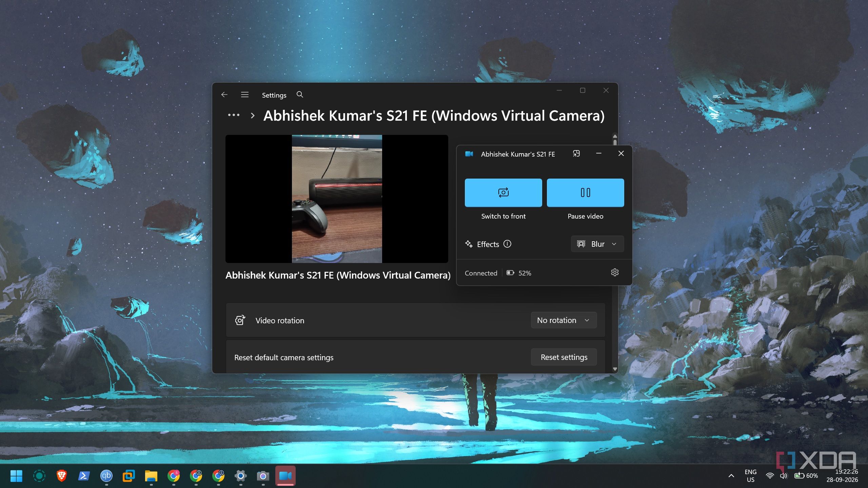868x488 pixels.
Task: Open the camera popup settings gear
Action: [615, 272]
